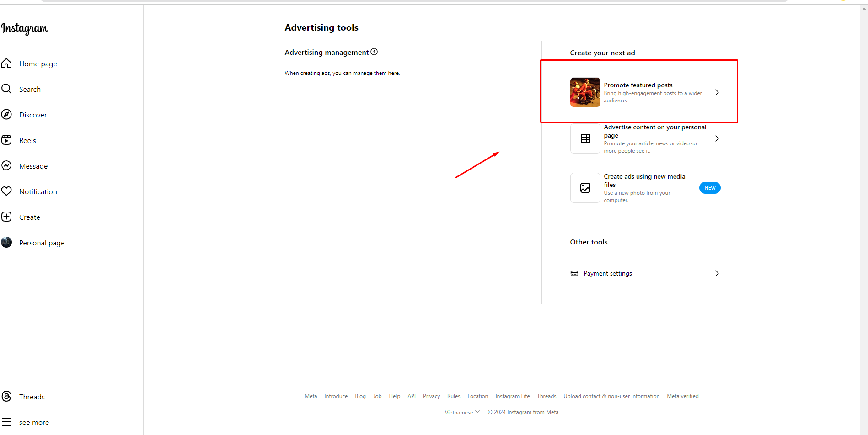This screenshot has height=435, width=868.
Task: Click the Payment settings card icon
Action: 574,273
